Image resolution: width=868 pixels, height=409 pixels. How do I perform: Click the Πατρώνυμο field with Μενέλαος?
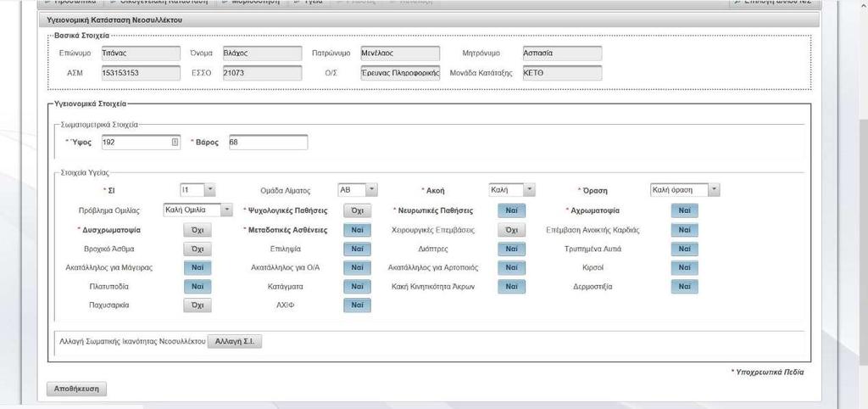(400, 53)
